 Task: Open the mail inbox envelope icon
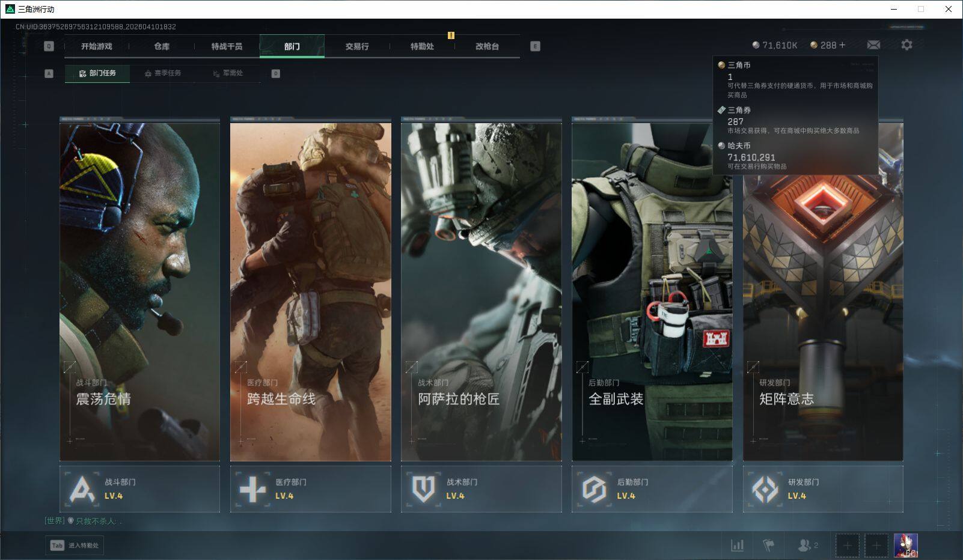[x=873, y=45]
